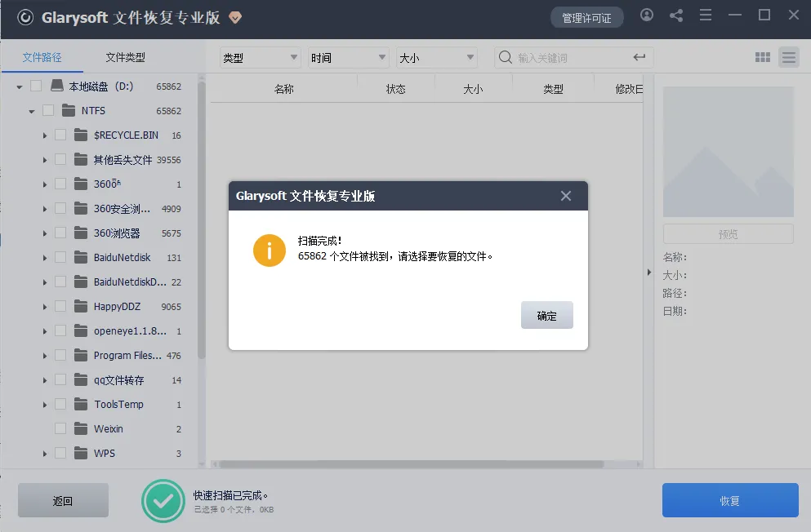811x532 pixels.
Task: Check the Program Files checkbox
Action: [60, 356]
